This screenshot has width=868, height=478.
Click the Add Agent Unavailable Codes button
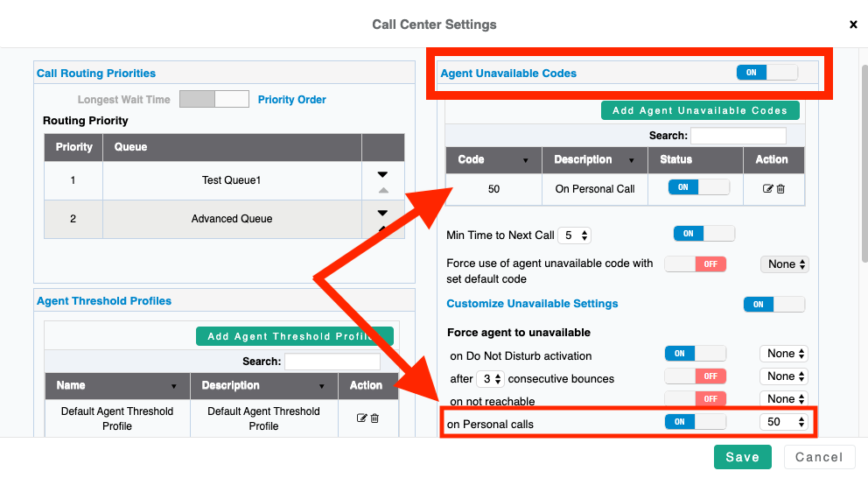tap(700, 110)
